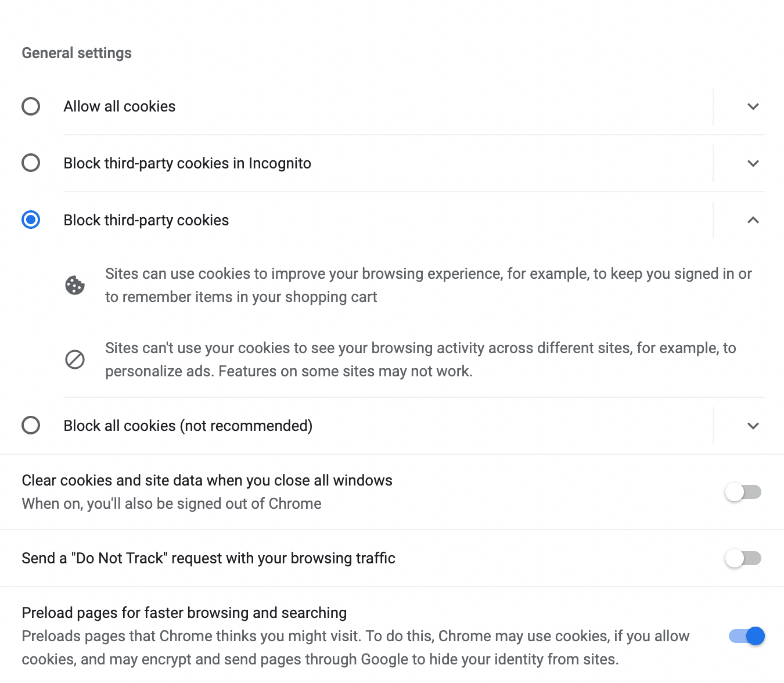Expand Block third-party cookies in Incognito details

753,163
